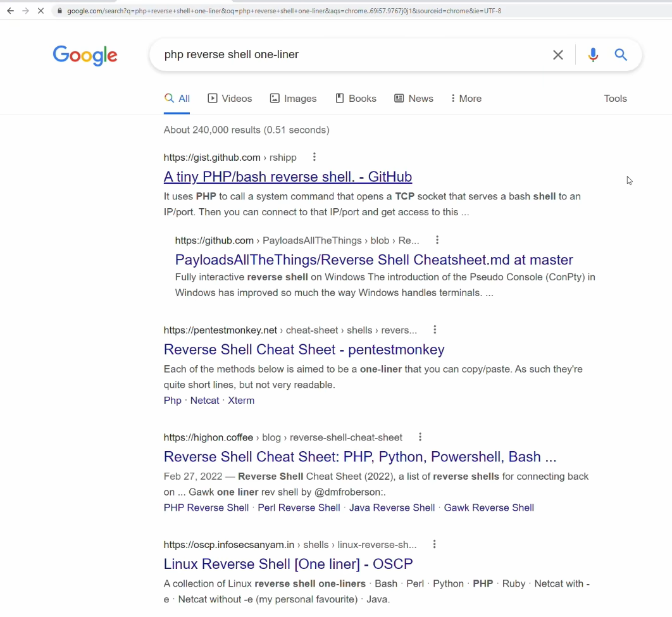Click the lock icon in address bar

click(59, 11)
